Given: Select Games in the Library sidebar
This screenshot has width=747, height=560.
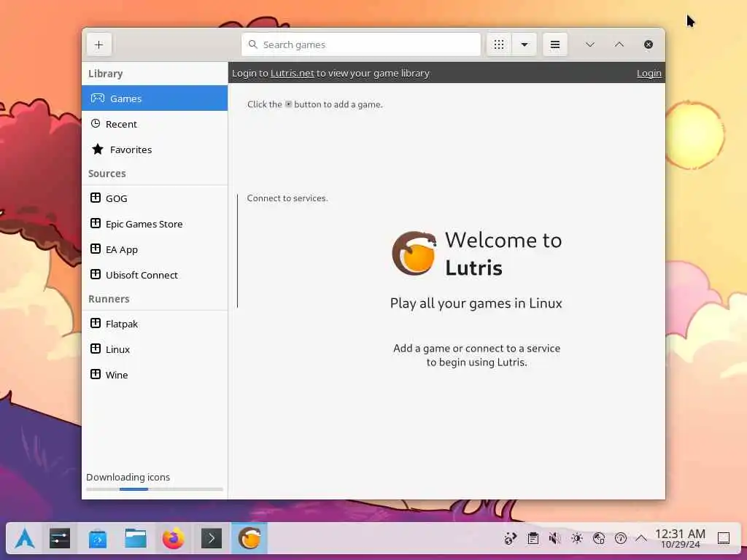Looking at the screenshot, I should [155, 98].
